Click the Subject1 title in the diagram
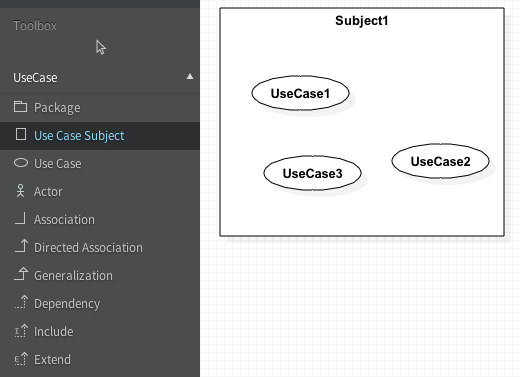The image size is (520, 377). coord(362,21)
